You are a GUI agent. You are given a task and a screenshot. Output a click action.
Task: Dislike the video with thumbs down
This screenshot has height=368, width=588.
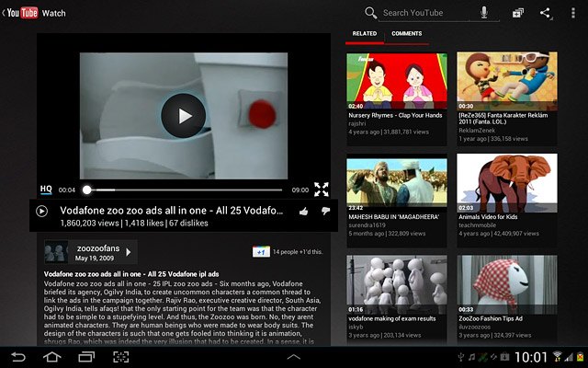pos(325,211)
